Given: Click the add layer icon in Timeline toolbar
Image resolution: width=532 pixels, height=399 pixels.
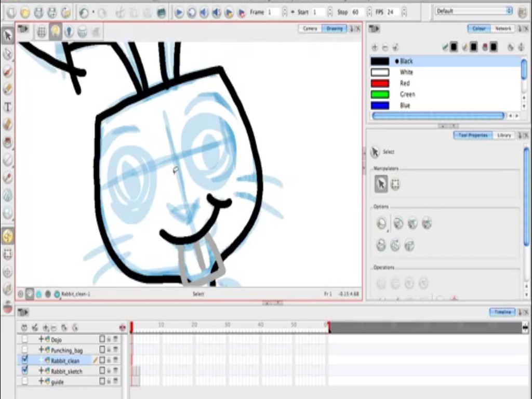Looking at the screenshot, I should click(45, 327).
